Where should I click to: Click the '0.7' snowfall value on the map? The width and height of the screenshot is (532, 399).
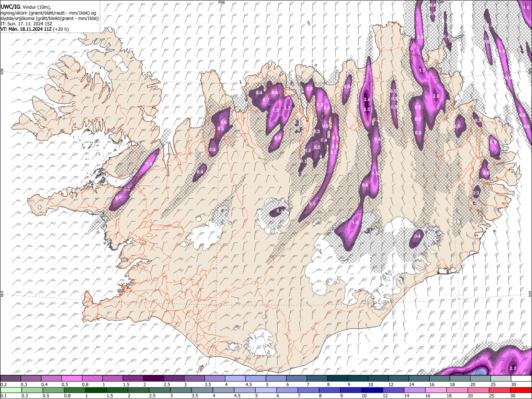[266, 100]
